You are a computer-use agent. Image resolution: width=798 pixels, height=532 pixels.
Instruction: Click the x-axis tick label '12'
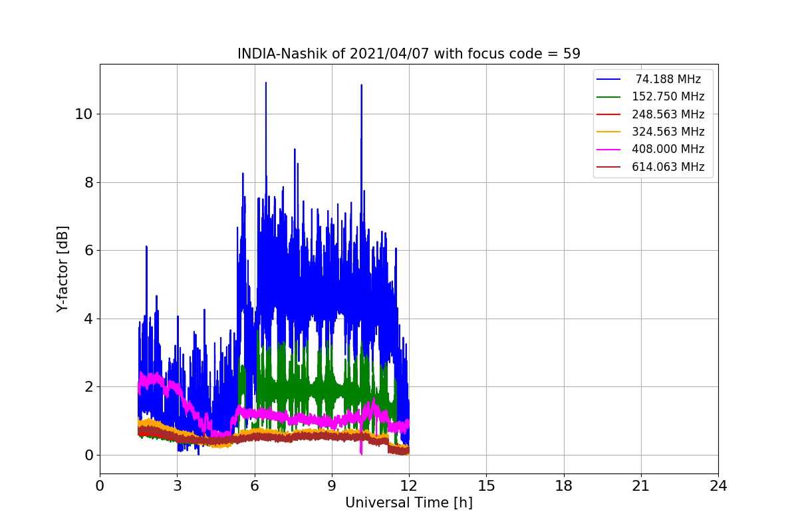[x=409, y=486]
